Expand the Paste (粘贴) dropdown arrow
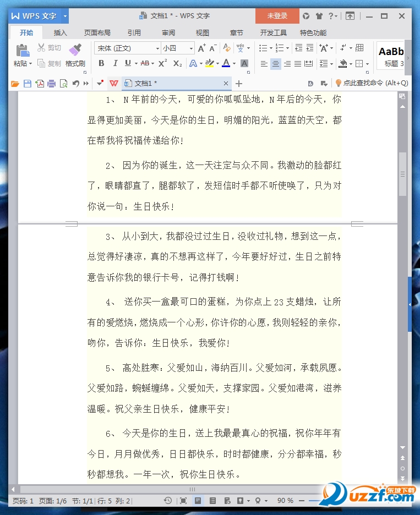The image size is (420, 515). [x=30, y=63]
